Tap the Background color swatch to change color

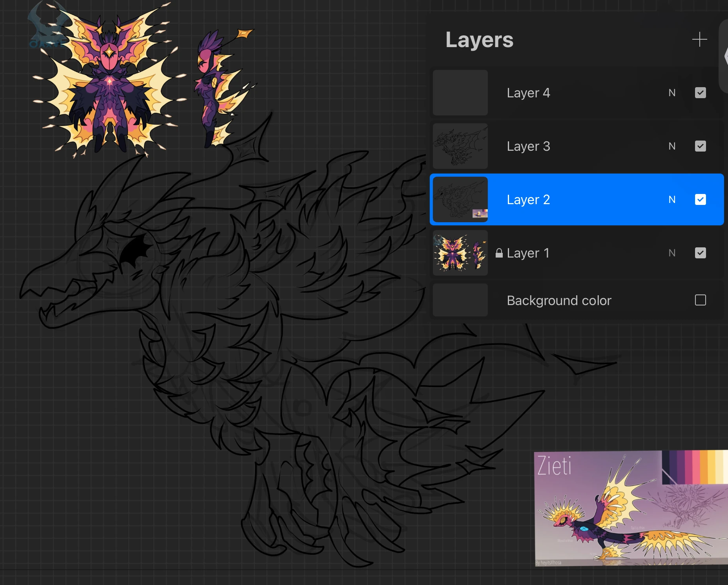(460, 300)
